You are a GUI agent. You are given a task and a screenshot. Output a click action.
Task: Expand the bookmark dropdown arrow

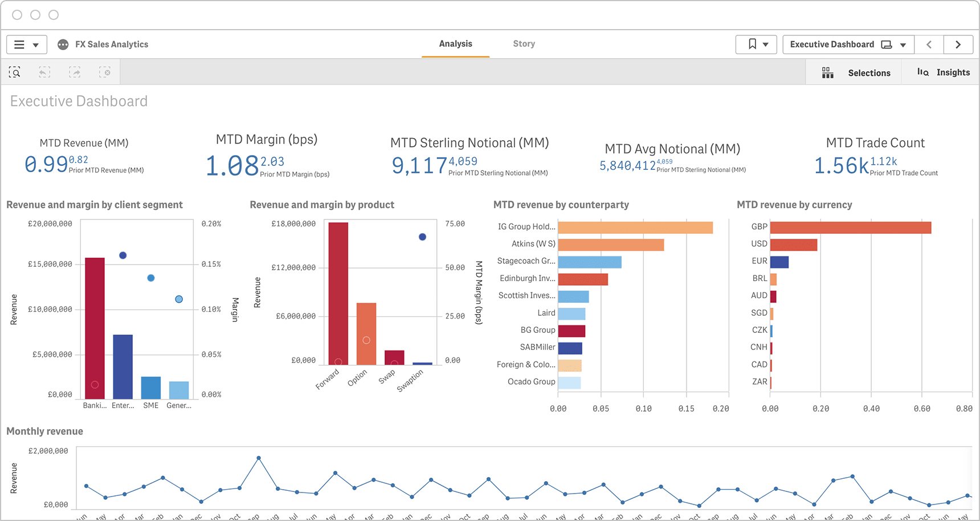tap(766, 44)
